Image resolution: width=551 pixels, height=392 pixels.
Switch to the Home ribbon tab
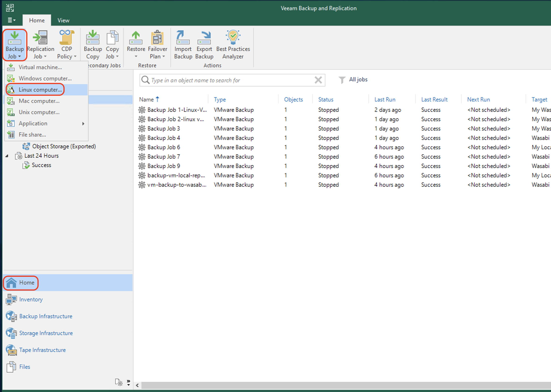(37, 20)
